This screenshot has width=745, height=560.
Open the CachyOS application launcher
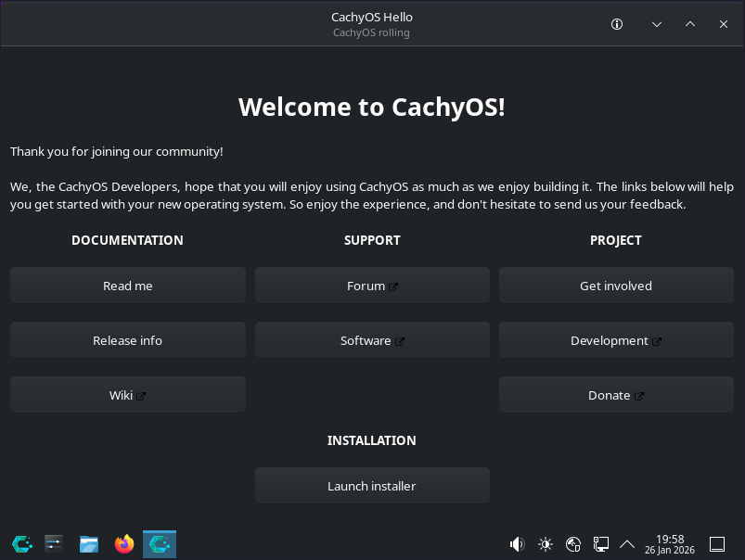coord(22,544)
